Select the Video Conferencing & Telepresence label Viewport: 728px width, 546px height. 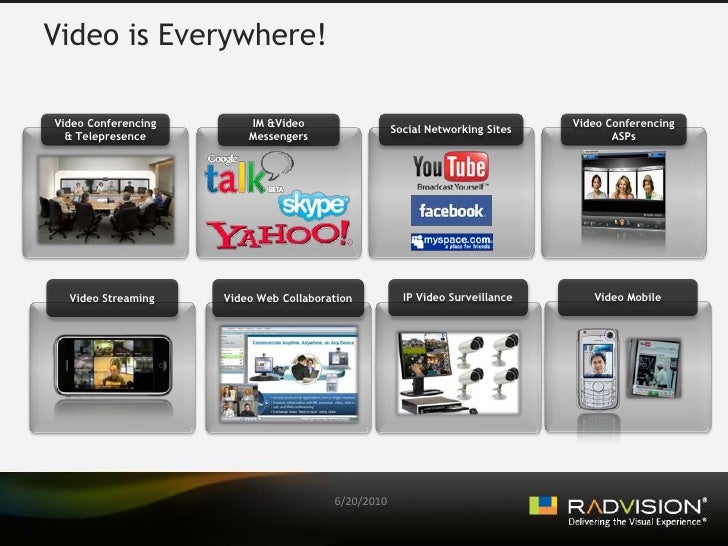[105, 130]
